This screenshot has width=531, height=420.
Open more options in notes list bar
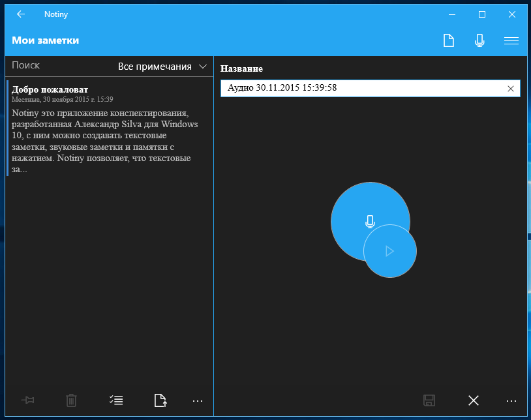tap(198, 401)
